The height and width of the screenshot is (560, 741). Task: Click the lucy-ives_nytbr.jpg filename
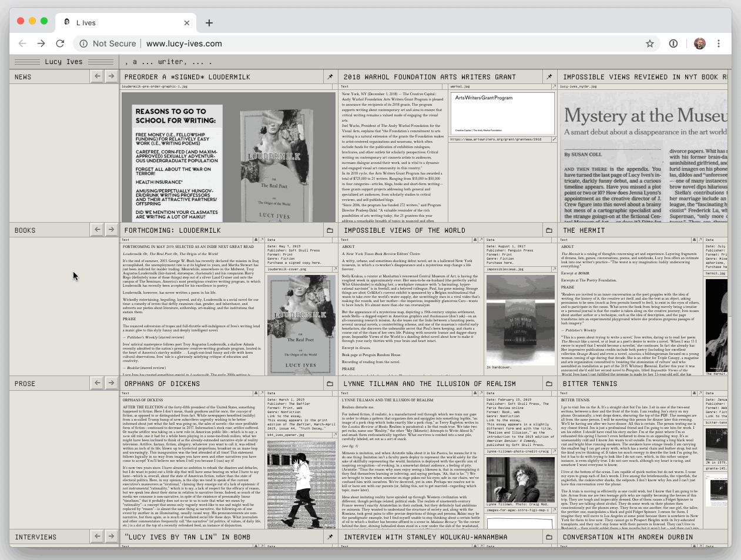tap(579, 86)
